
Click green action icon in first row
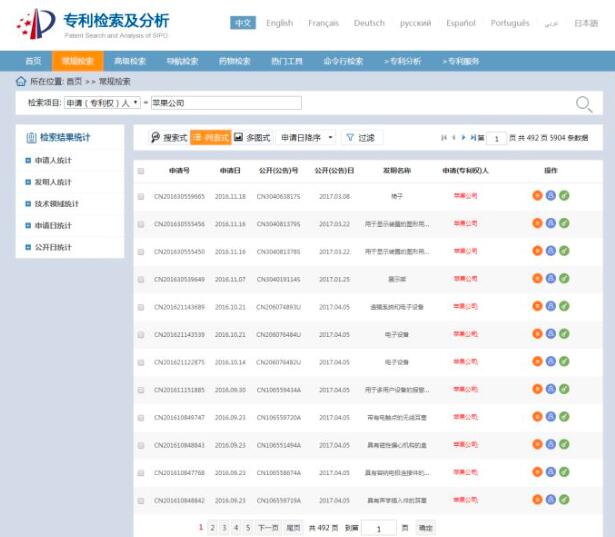(x=564, y=196)
